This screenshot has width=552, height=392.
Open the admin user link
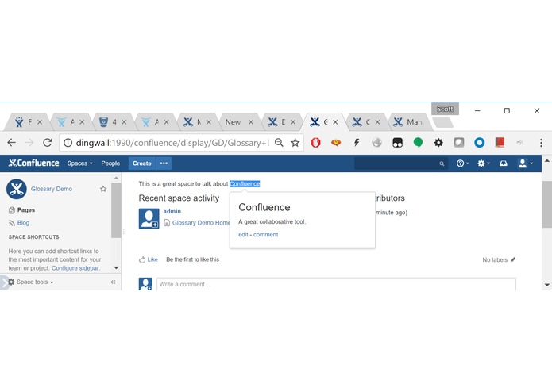point(172,211)
